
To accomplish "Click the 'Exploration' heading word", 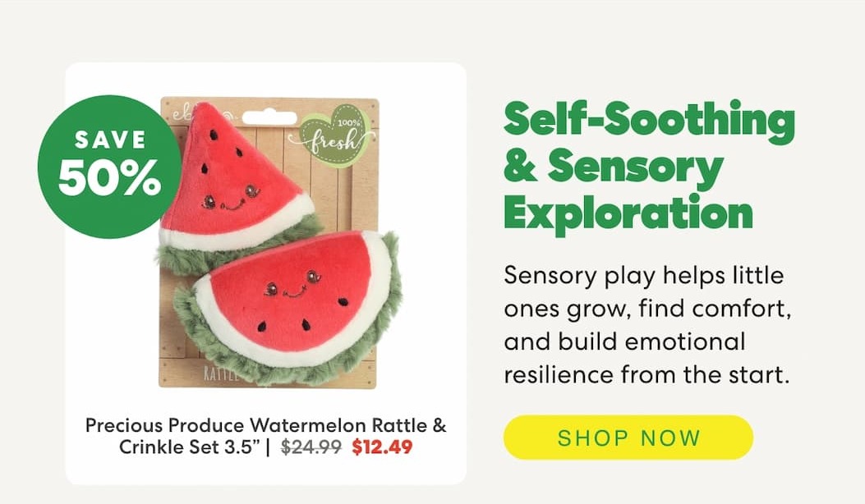I will coord(628,211).
